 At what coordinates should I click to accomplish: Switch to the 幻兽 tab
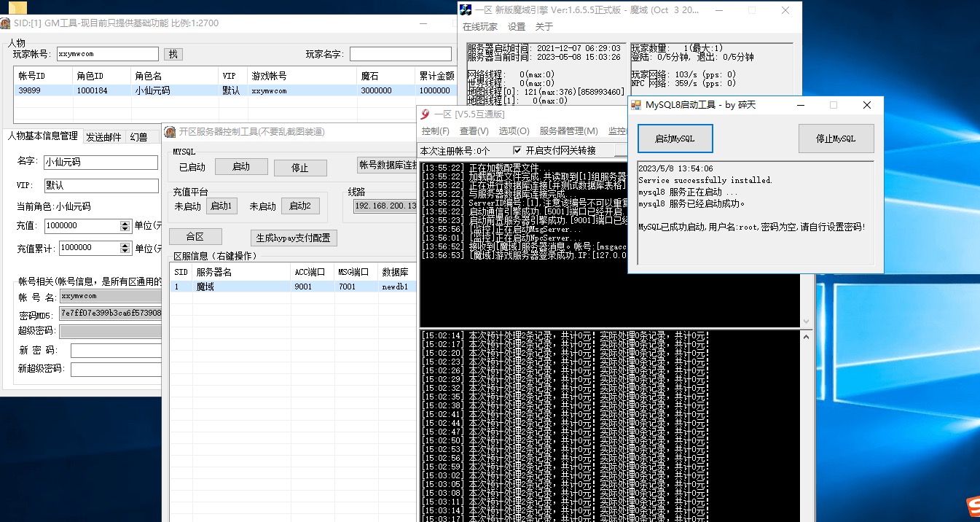[x=138, y=137]
